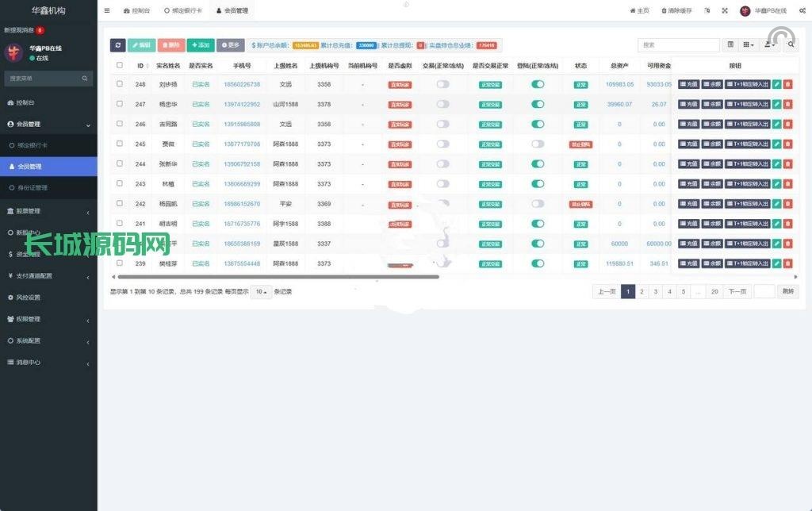Click the green edit pencil for row 239
Viewport: 812px width, 511px height.
click(776, 263)
